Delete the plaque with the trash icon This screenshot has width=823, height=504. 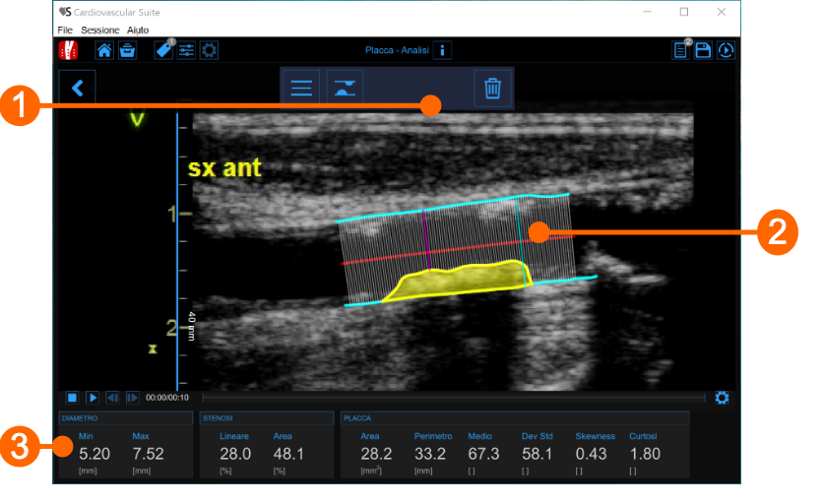(x=492, y=89)
